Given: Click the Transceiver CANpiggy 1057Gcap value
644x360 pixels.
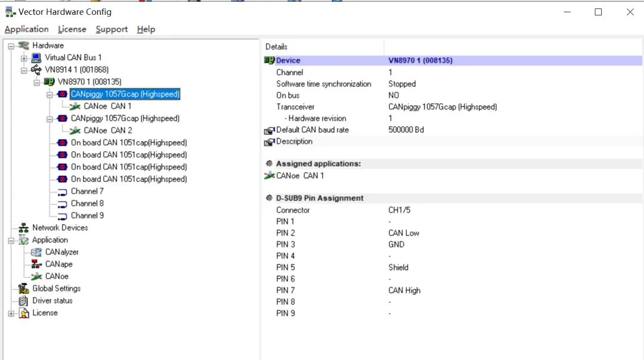Looking at the screenshot, I should [442, 107].
